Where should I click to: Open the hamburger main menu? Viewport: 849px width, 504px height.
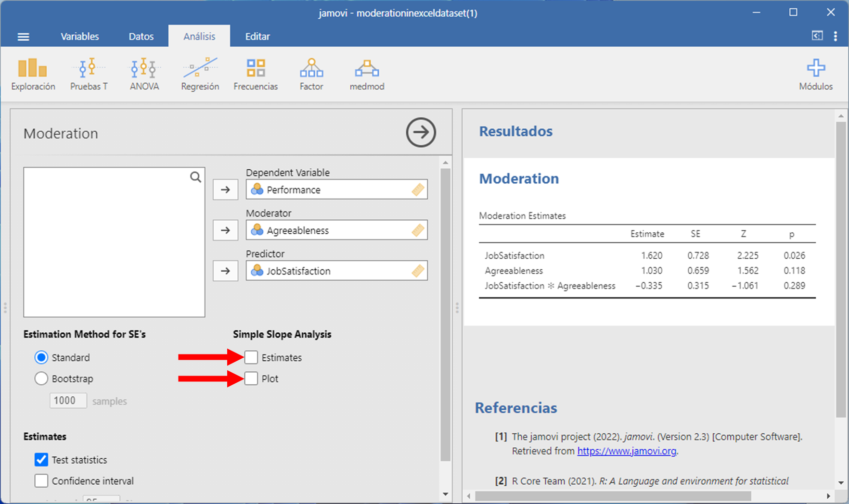click(x=23, y=37)
